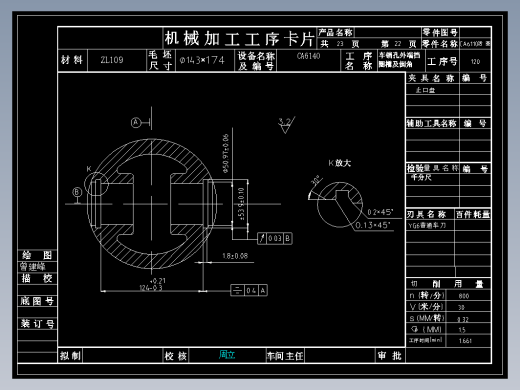This screenshot has height=390, width=520.
Task: Click the material value ZL109
Action: point(112,60)
